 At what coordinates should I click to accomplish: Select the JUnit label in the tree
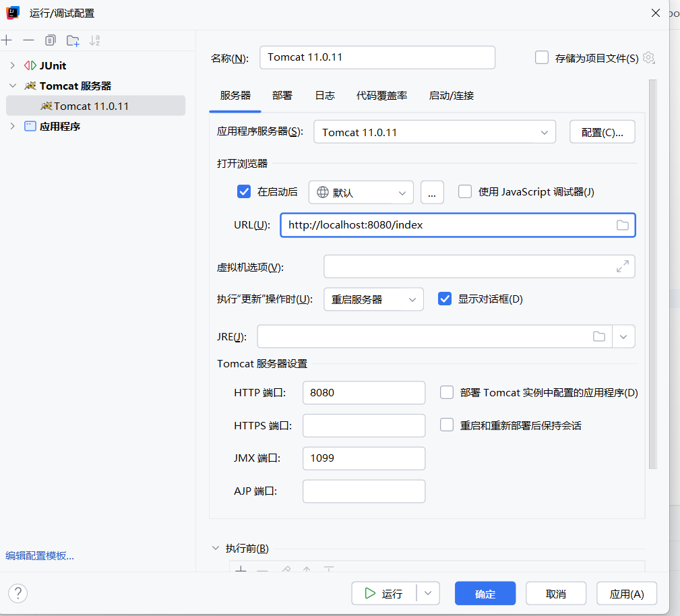pyautogui.click(x=53, y=65)
